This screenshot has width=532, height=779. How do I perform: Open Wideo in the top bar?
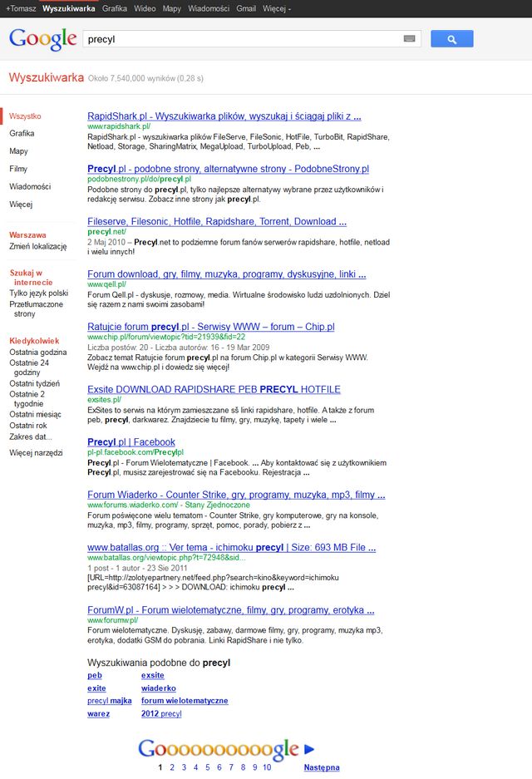pos(145,8)
